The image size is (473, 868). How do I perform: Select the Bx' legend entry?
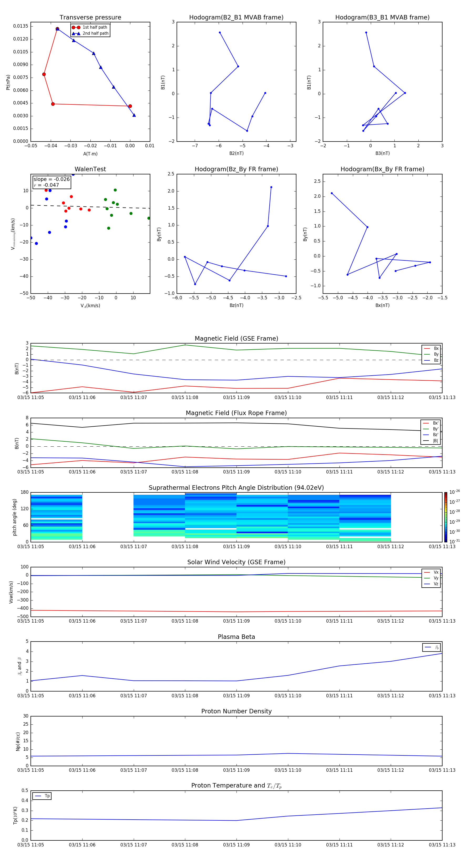[431, 423]
